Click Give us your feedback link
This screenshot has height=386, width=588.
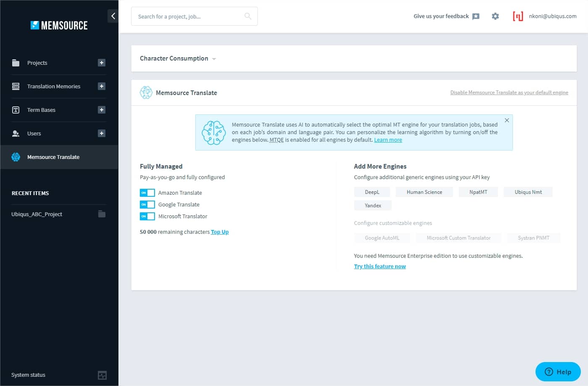tap(441, 16)
